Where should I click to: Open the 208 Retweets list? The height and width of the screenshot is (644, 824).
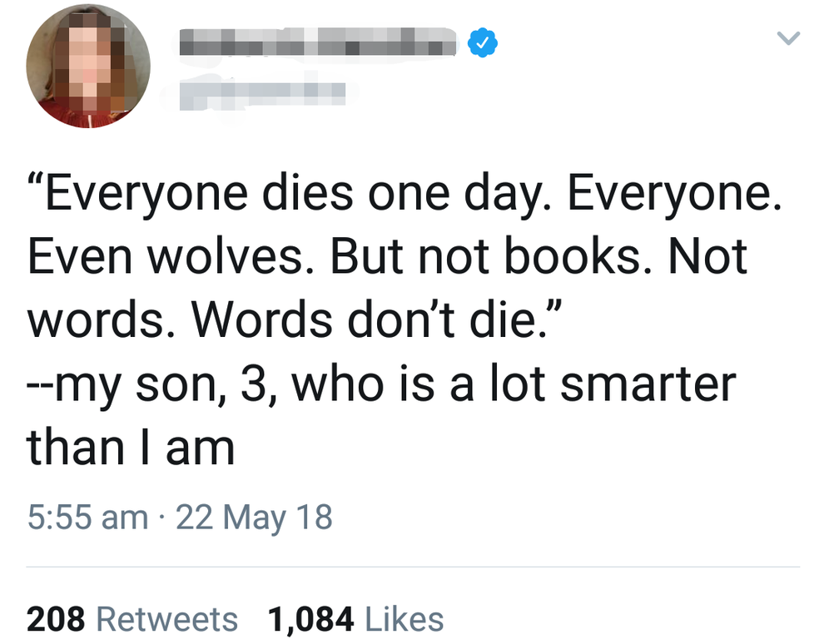(132, 620)
